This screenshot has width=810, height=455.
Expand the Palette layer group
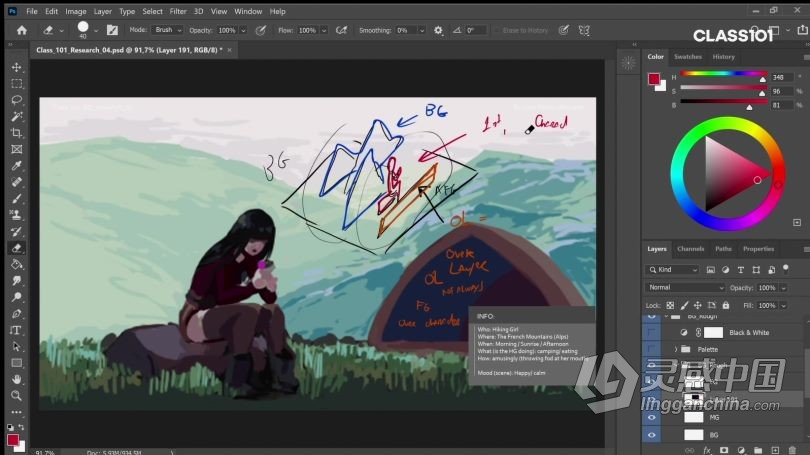pyautogui.click(x=676, y=350)
